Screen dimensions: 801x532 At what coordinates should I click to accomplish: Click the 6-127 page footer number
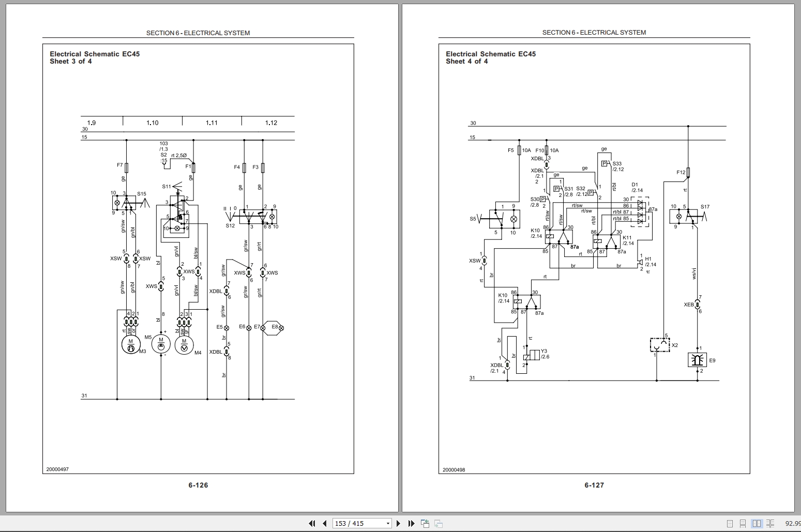coord(594,485)
